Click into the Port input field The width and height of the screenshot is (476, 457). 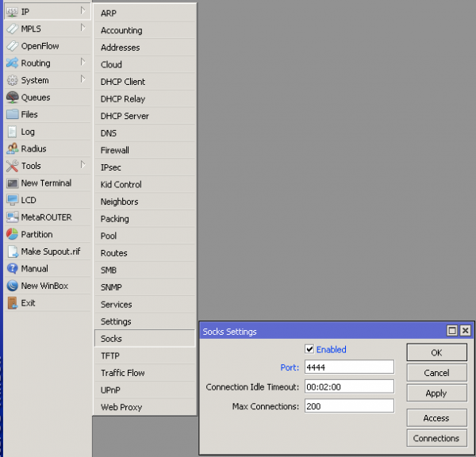[x=348, y=367]
